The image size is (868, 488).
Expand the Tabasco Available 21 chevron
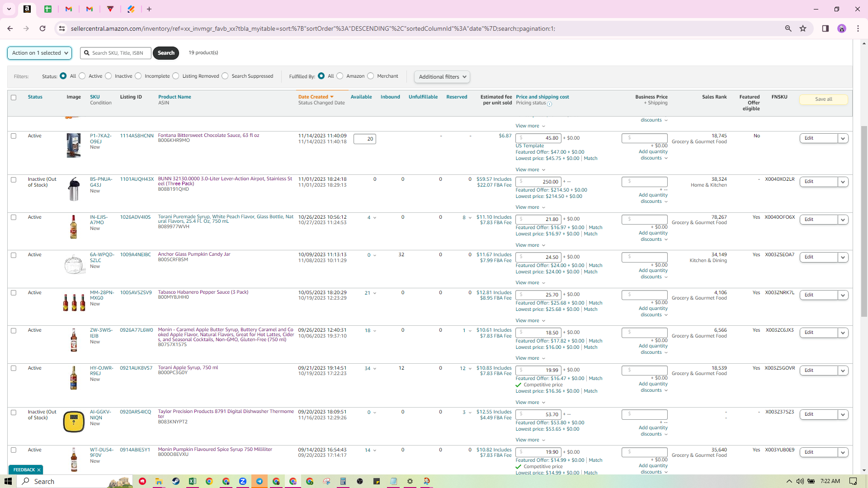(375, 293)
